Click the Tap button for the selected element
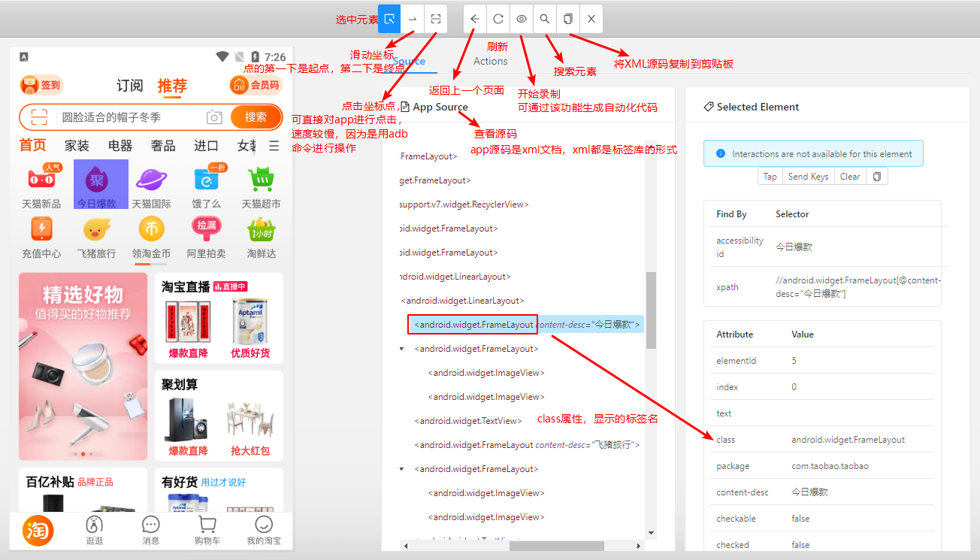The image size is (980, 560). click(770, 177)
